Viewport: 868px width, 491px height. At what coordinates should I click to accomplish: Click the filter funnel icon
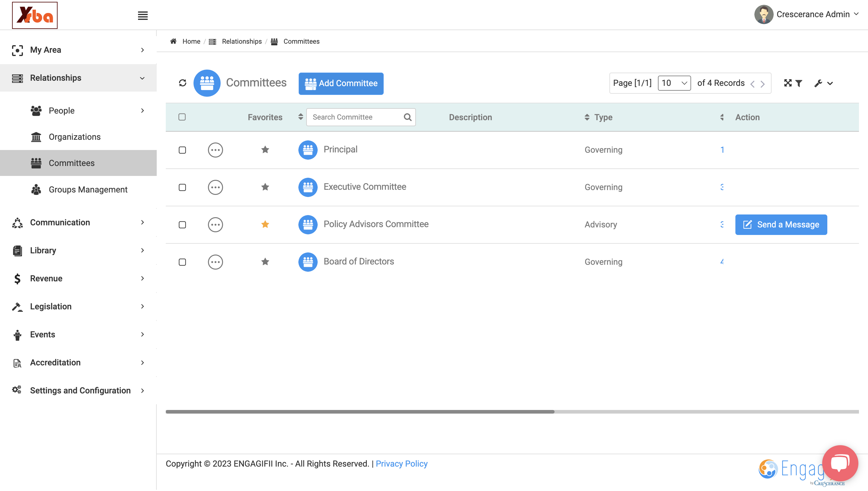click(x=799, y=83)
